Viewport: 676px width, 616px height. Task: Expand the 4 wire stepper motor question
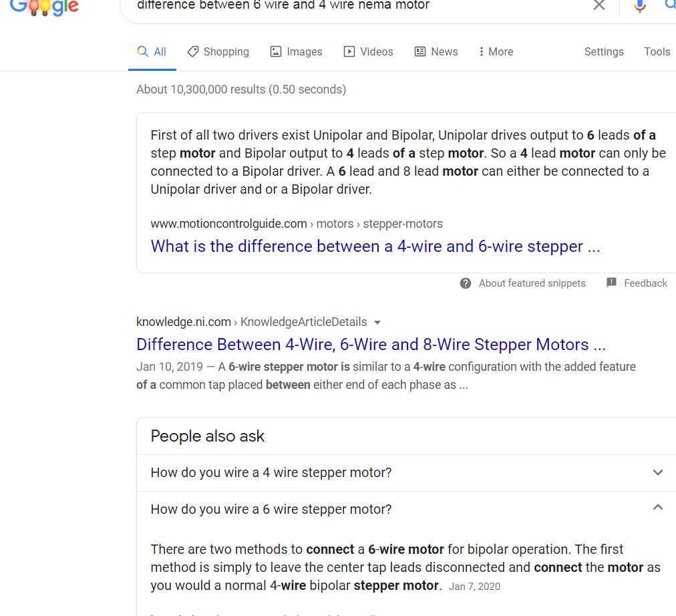657,472
